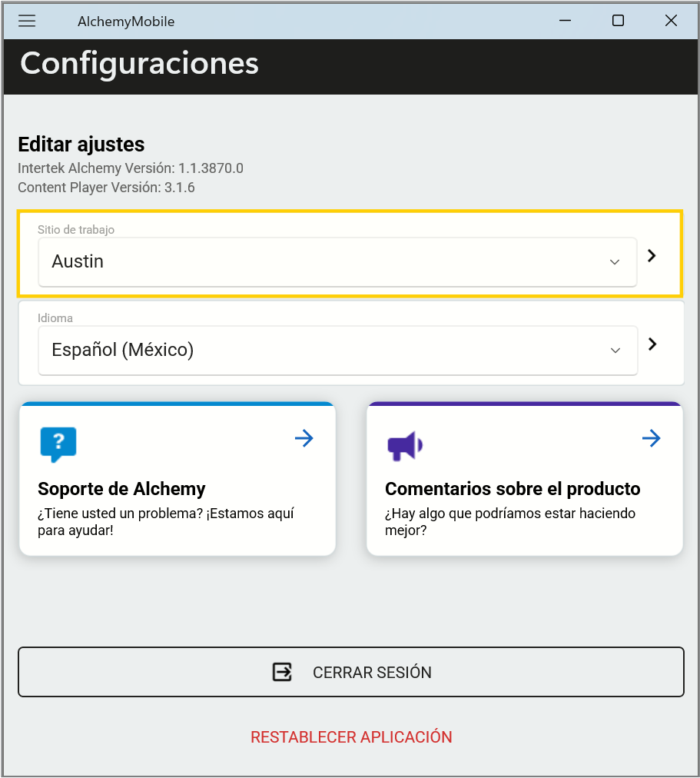Click the down caret in Austin combo box

[615, 262]
